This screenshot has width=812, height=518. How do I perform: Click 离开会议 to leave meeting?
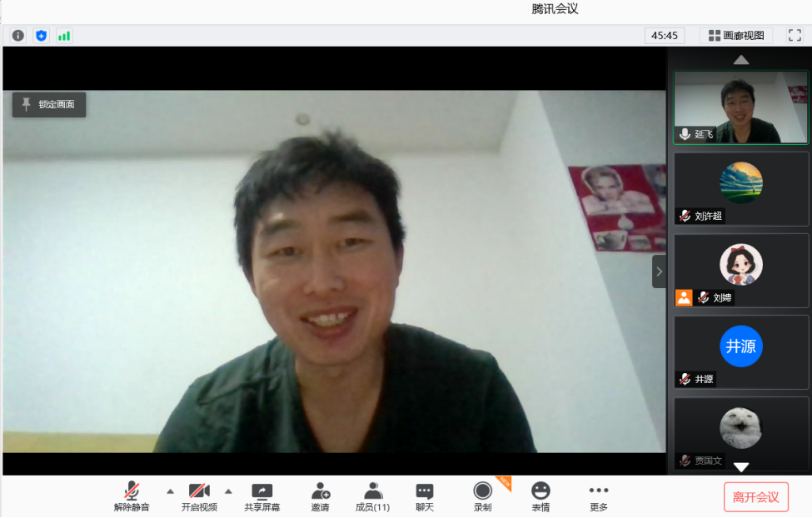point(755,497)
